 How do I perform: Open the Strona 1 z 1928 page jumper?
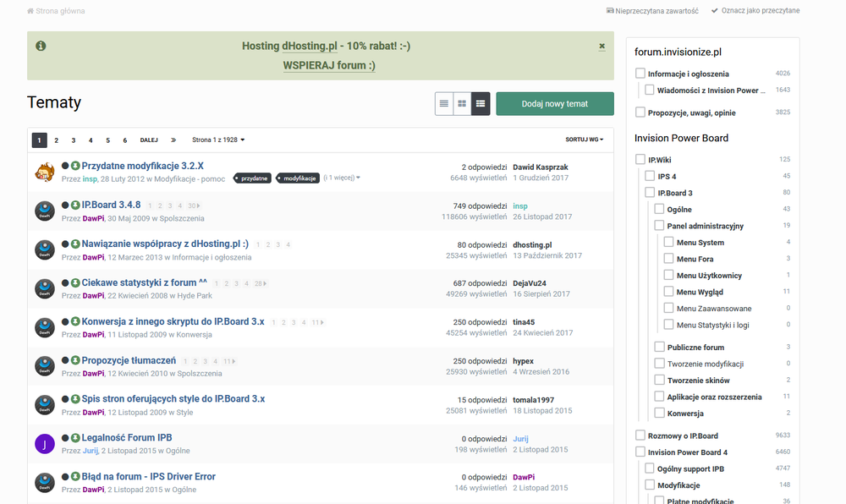tap(218, 140)
